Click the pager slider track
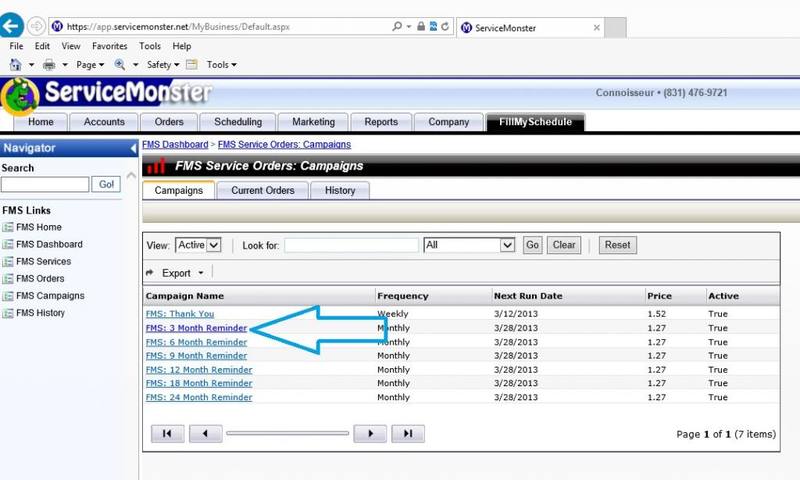Image resolution: width=800 pixels, height=480 pixels. pos(287,433)
